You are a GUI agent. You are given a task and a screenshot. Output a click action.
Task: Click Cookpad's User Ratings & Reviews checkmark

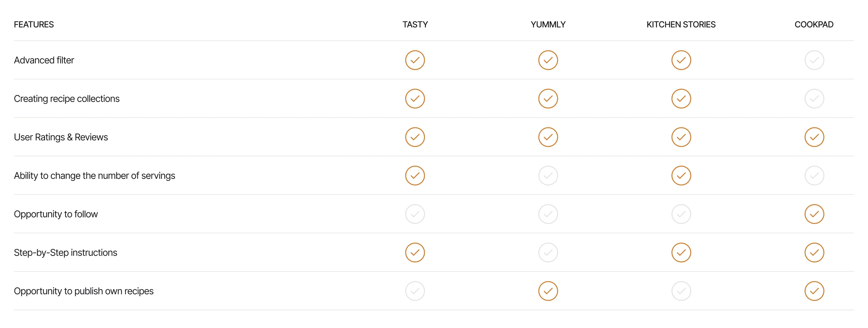click(x=814, y=137)
